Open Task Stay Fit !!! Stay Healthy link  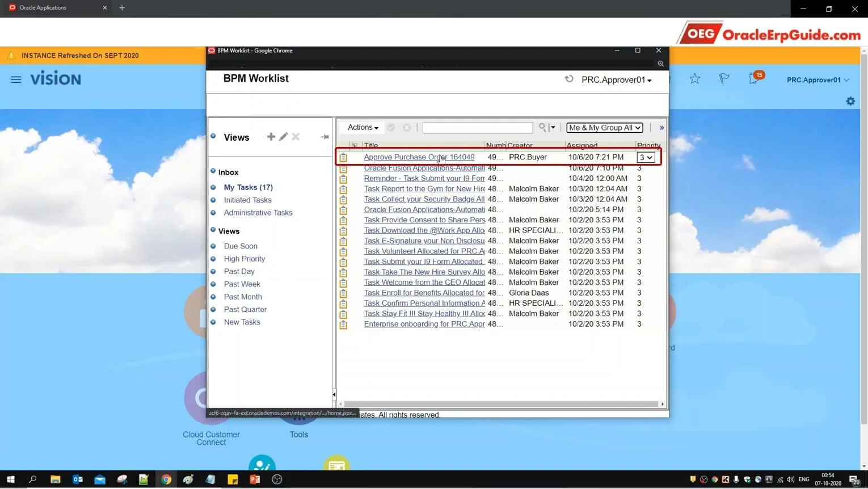click(424, 314)
